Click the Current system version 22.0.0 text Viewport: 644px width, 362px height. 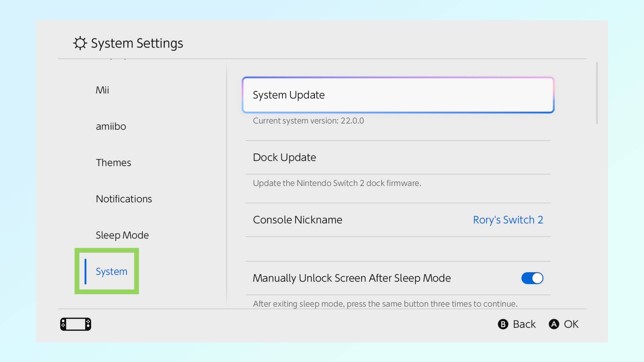coord(308,121)
